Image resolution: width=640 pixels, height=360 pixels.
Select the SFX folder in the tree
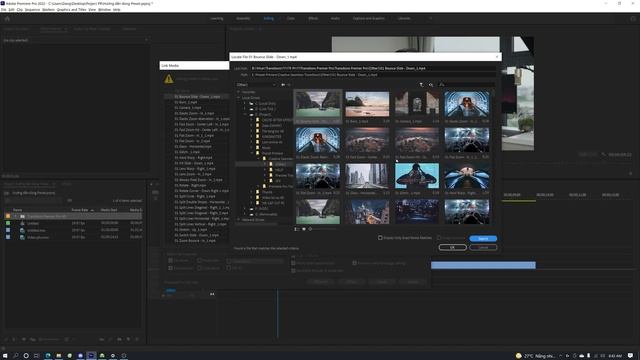tap(278, 180)
